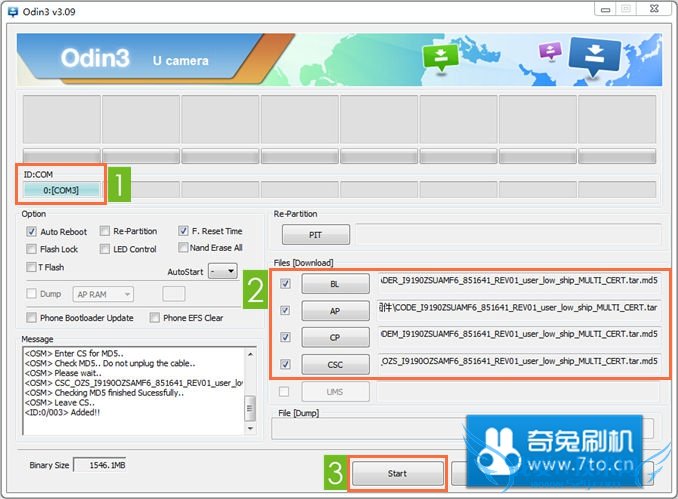Screen dimensions: 678x499
Task: Toggle the Dump checkbox
Action: tap(31, 294)
